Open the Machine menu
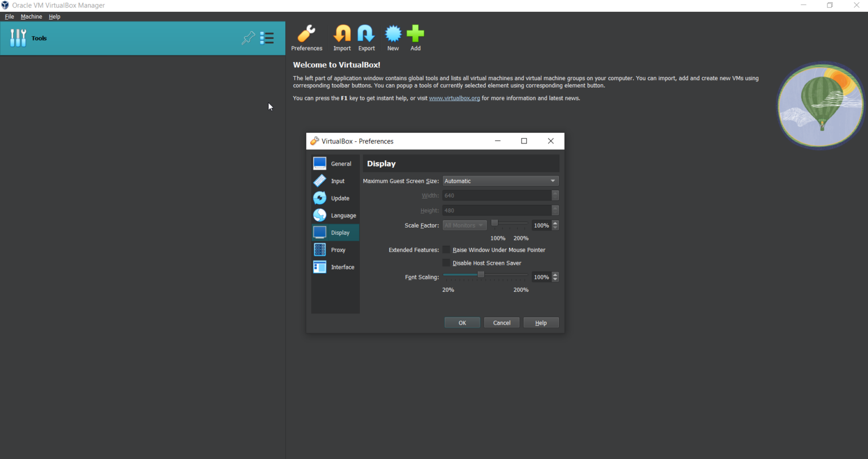 tap(32, 16)
